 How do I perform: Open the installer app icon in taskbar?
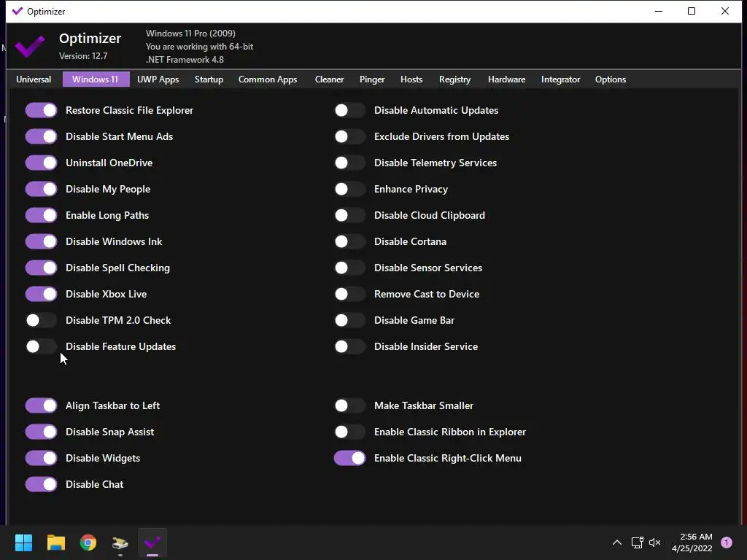point(120,542)
